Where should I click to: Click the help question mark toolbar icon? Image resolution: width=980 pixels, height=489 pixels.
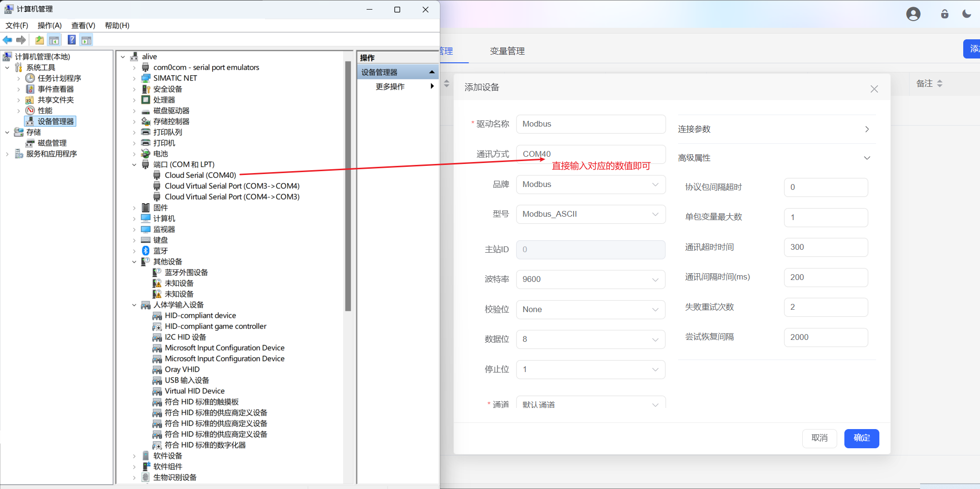click(x=71, y=40)
